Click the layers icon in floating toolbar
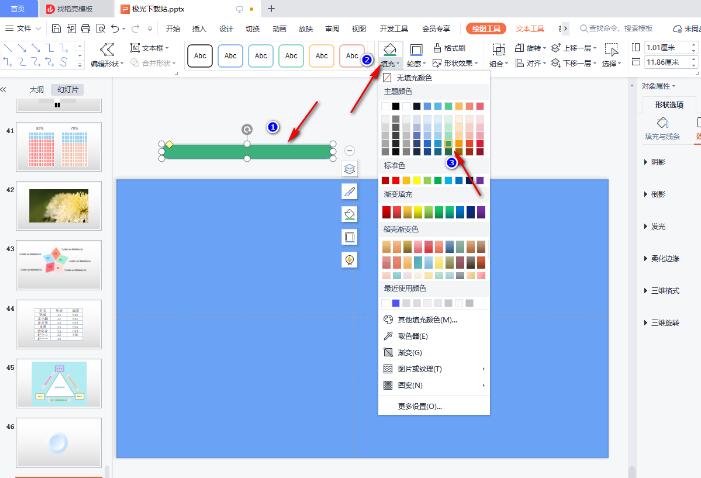The width and height of the screenshot is (701, 478). (x=350, y=169)
